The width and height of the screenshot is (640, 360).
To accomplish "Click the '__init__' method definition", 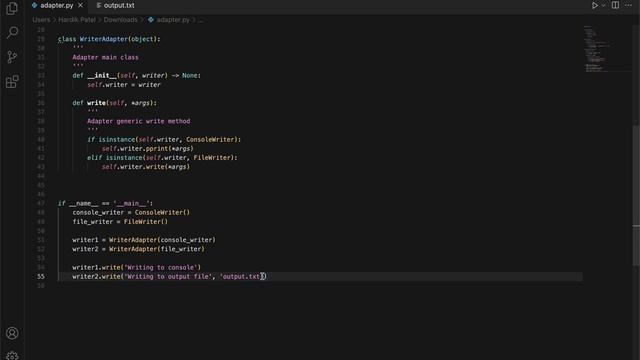I will pyautogui.click(x=136, y=76).
